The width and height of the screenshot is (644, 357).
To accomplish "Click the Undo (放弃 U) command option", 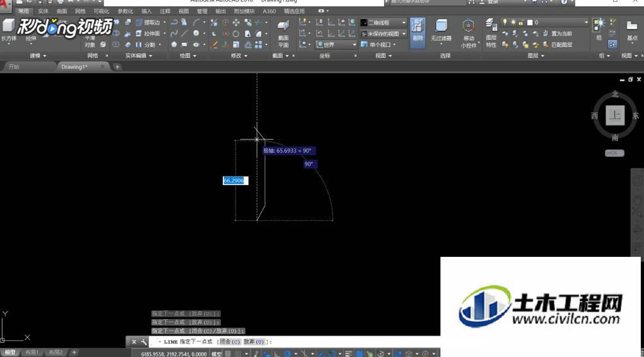I will 254,342.
